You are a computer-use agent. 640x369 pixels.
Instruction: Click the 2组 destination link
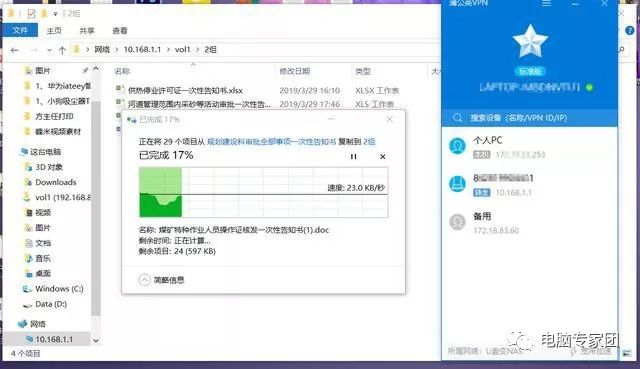[369, 142]
